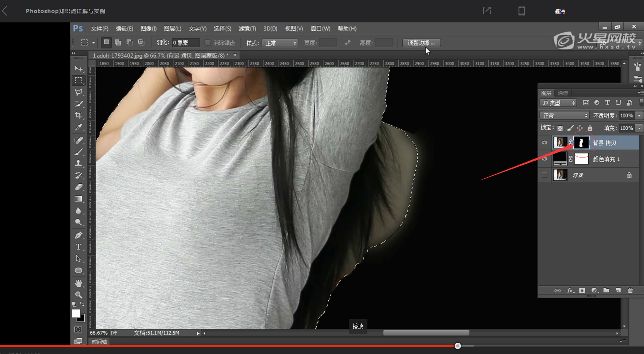Screen dimensions: 644x354
Task: Click the add layer style fx icon
Action: tap(570, 290)
